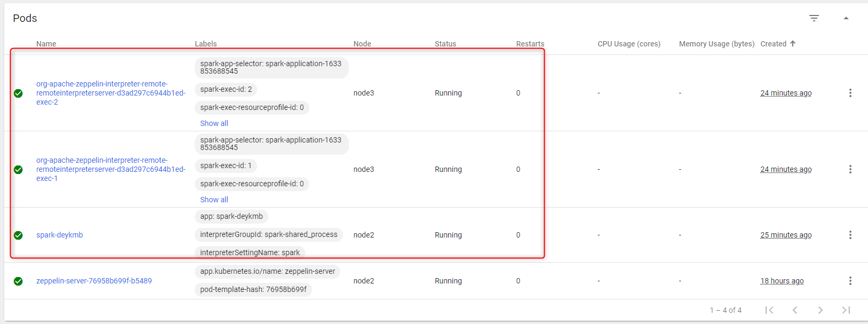This screenshot has width=868, height=324.
Task: Click node2 in the zeppelin-server row
Action: [x=364, y=281]
